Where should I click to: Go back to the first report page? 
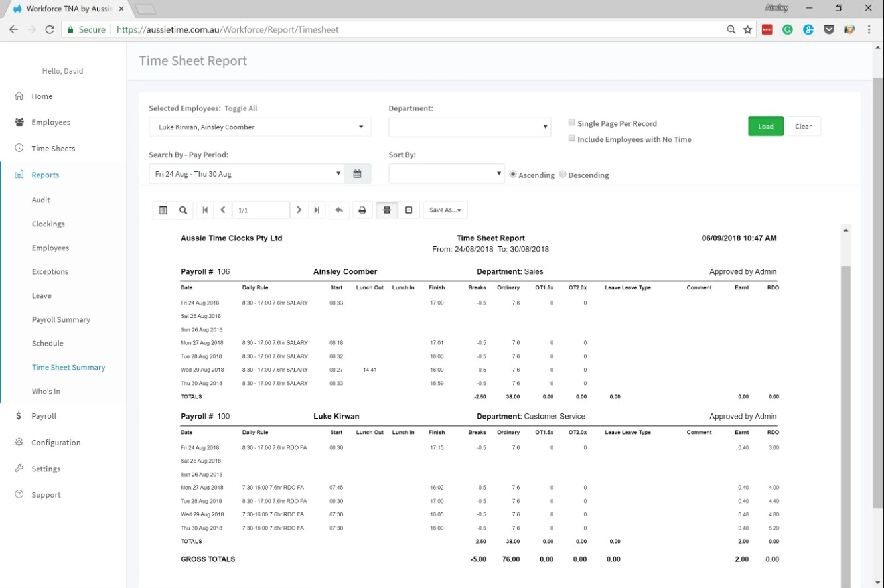205,210
